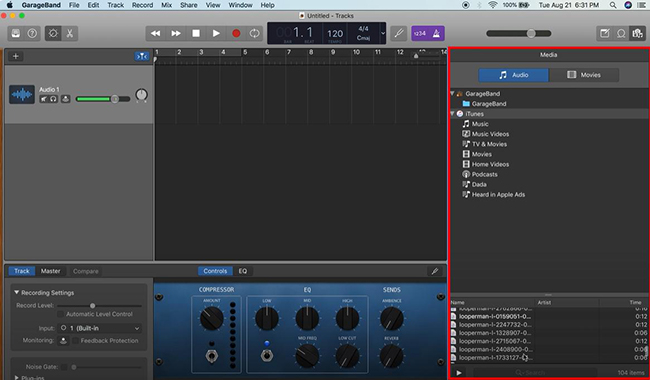Image resolution: width=650 pixels, height=380 pixels.
Task: Toggle the Catch Playhead button
Action: coord(141,56)
